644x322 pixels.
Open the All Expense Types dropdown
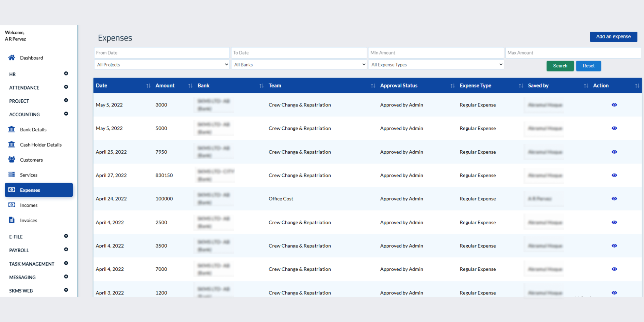[x=436, y=65]
